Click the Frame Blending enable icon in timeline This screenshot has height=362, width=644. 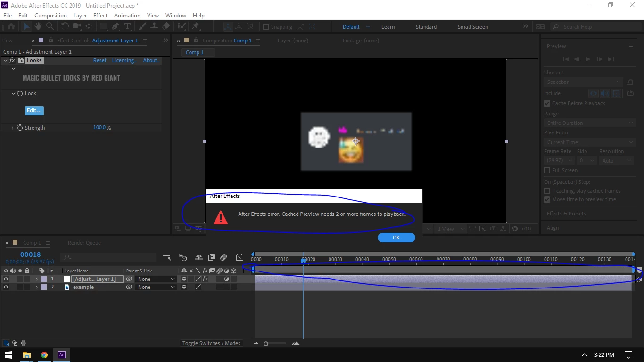211,257
